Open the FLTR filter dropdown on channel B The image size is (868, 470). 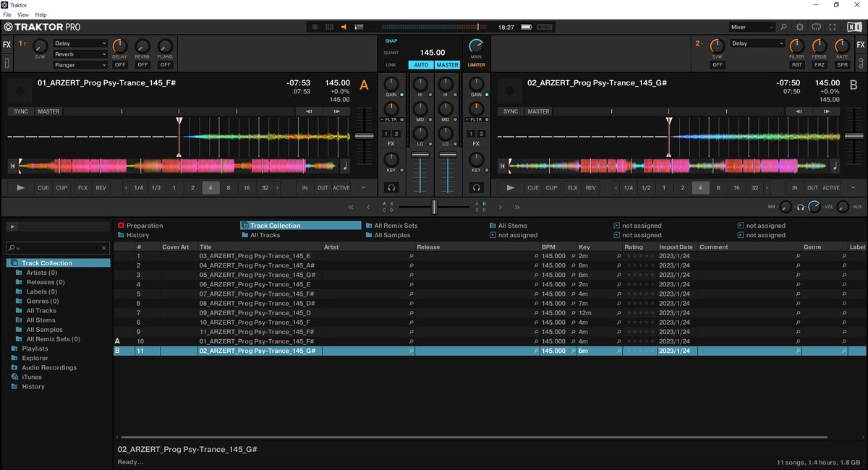pos(476,119)
